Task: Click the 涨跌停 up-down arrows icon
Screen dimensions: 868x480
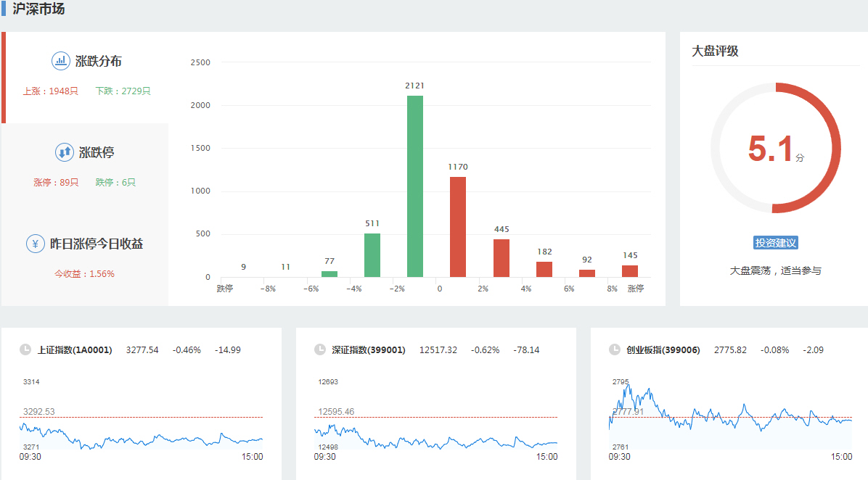Action: 65,152
